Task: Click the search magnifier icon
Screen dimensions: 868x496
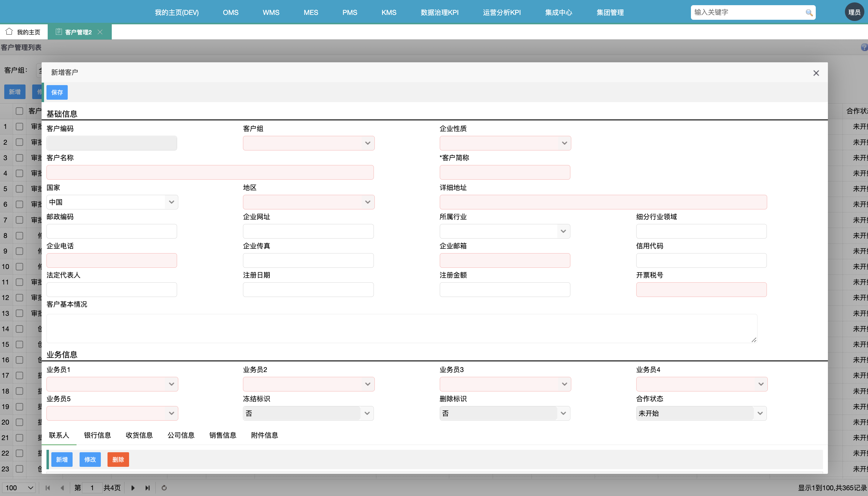Action: 809,12
